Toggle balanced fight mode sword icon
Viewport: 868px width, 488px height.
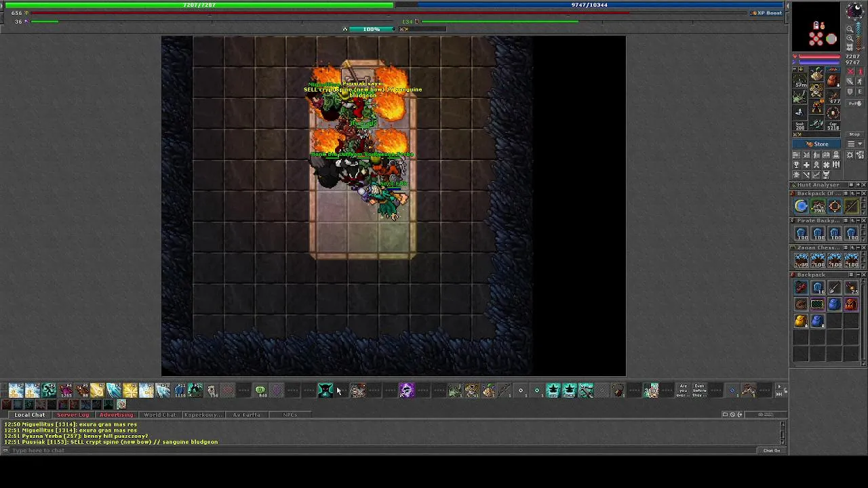coord(850,81)
